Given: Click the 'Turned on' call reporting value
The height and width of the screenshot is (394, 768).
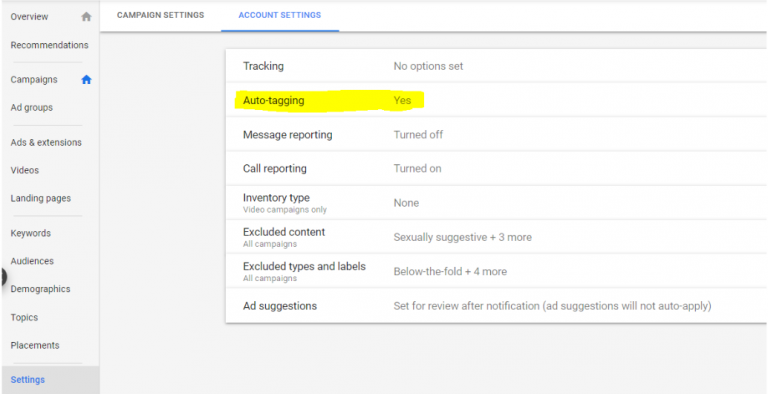Looking at the screenshot, I should 417,169.
